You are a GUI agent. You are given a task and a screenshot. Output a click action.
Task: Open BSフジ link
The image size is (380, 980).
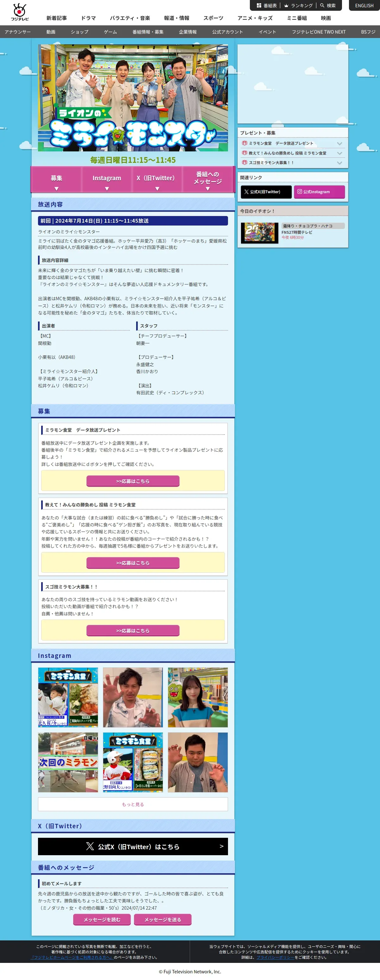click(x=368, y=32)
